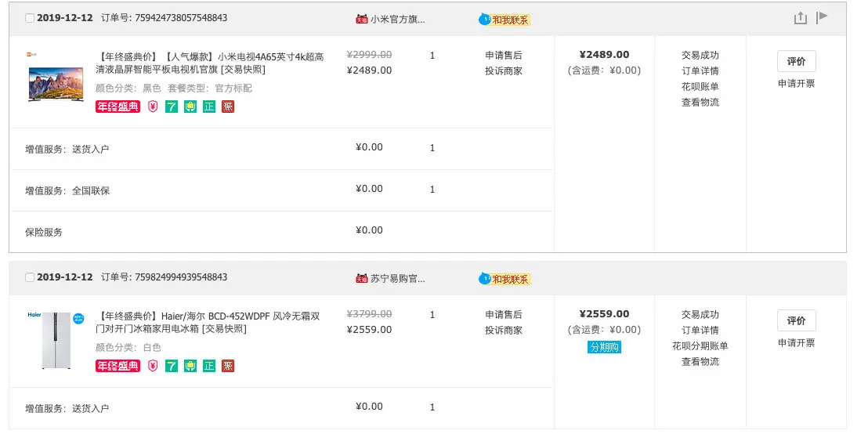Viewport: 868px width, 434px height.
Task: Click 申请开票 for the Haier order
Action: 796,342
